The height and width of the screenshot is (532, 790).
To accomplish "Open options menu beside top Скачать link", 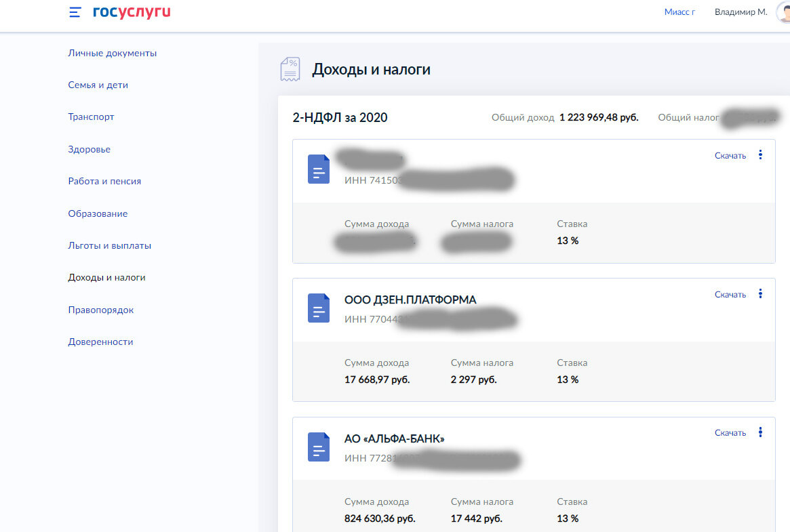I will (x=760, y=155).
